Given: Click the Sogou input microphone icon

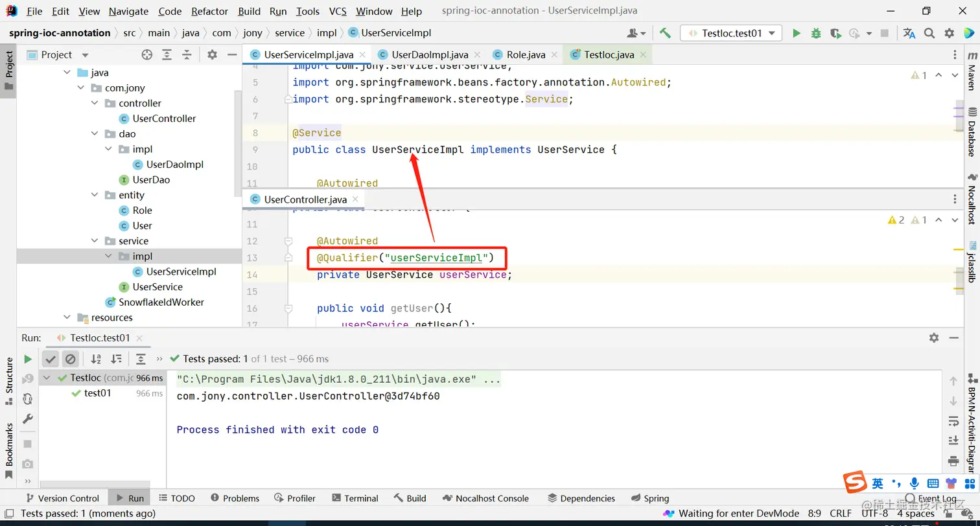Looking at the screenshot, I should tap(915, 483).
